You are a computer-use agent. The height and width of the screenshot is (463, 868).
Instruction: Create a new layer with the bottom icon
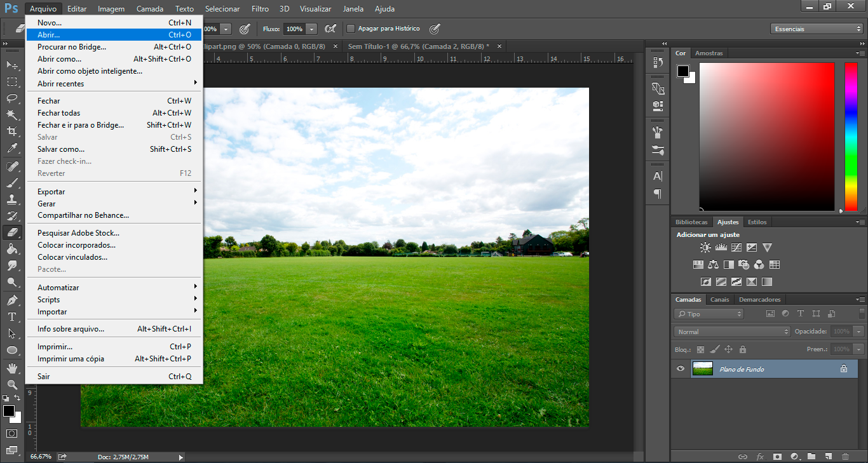(828, 456)
